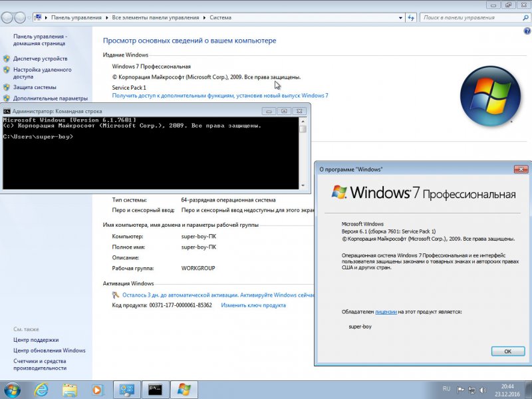The width and height of the screenshot is (532, 399).
Task: Click the Action Center flag tray icon
Action: pyautogui.click(x=460, y=390)
